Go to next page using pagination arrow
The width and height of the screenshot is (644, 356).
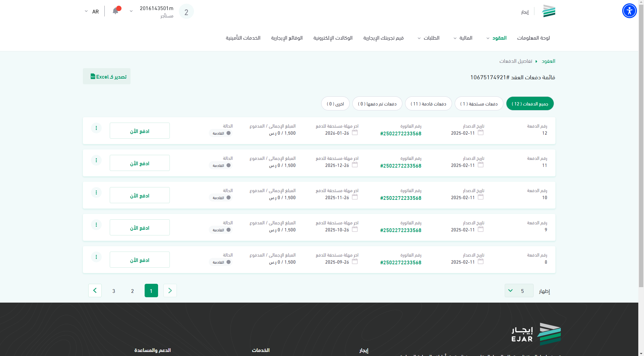tap(95, 291)
